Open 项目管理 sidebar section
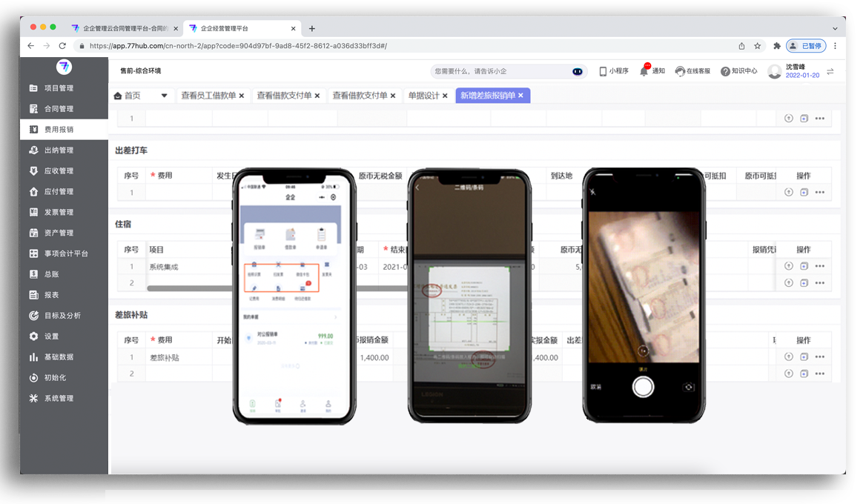This screenshot has height=504, width=866. click(58, 88)
